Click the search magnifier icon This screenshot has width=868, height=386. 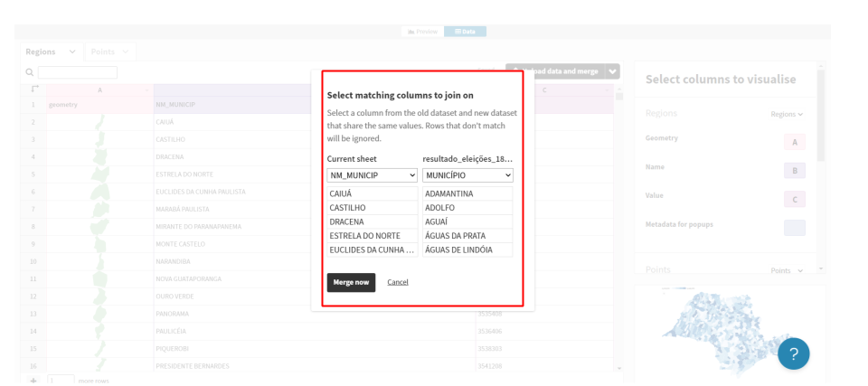[30, 72]
